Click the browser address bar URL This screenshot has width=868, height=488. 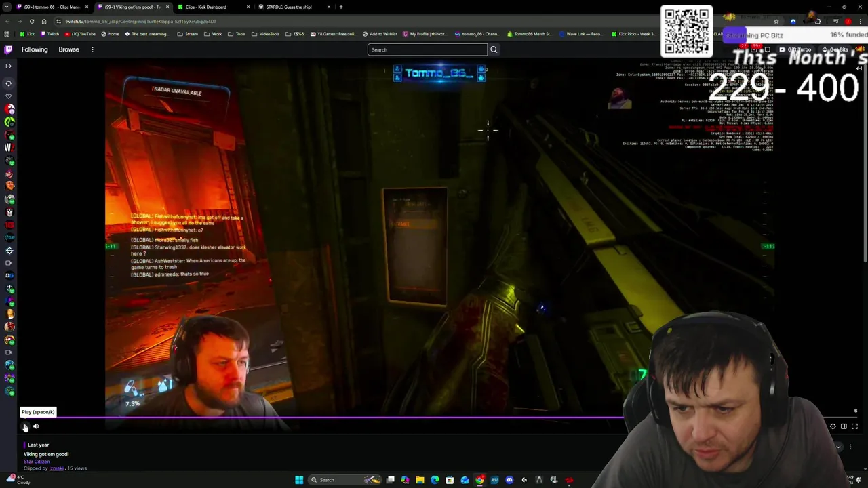(140, 21)
